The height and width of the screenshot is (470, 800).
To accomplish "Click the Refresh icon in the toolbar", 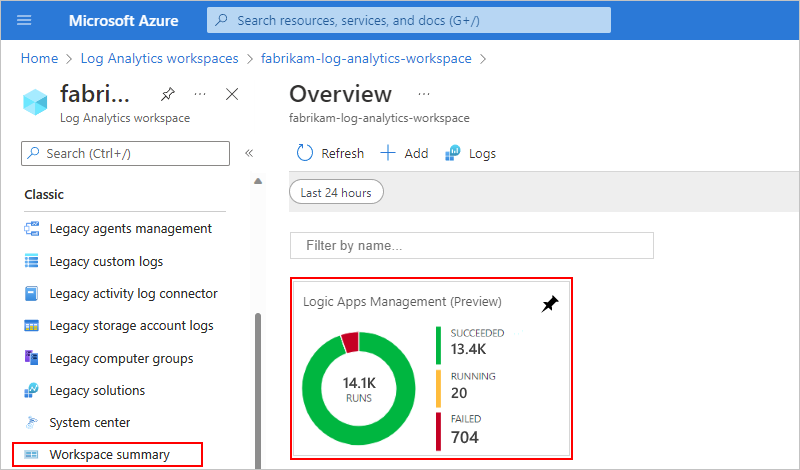I will (x=306, y=153).
